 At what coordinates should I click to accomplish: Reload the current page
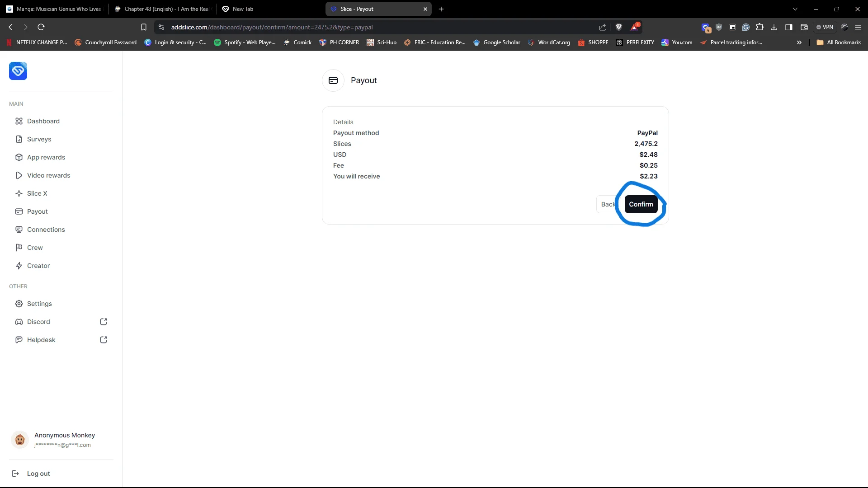click(41, 27)
